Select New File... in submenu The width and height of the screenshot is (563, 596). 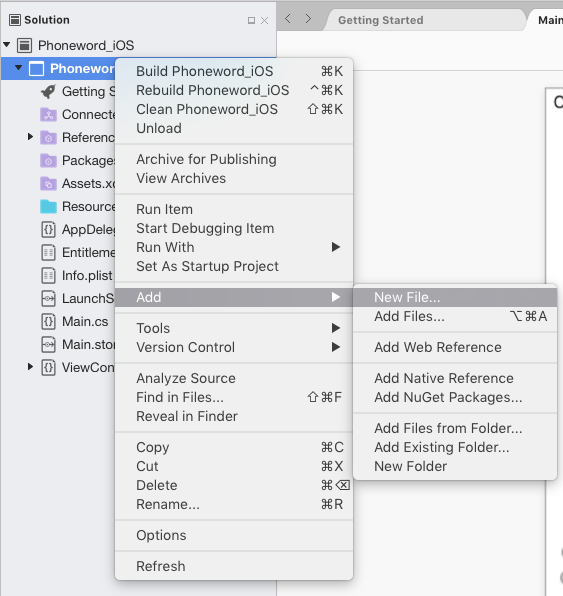tap(455, 297)
